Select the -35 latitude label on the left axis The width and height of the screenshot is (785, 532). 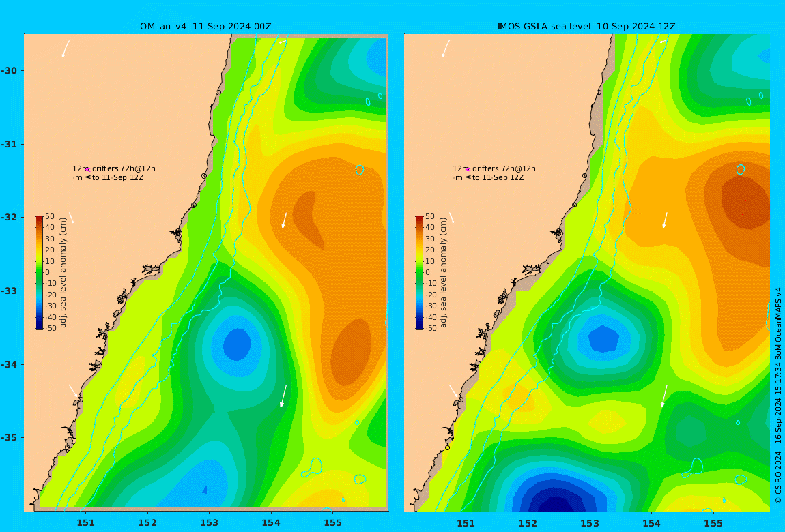[9, 437]
